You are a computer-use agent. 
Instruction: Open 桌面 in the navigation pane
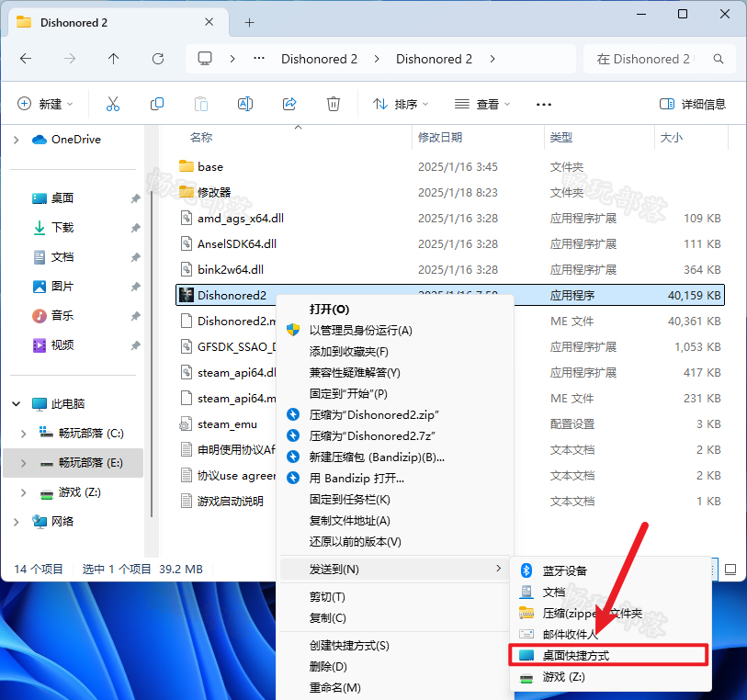(62, 198)
